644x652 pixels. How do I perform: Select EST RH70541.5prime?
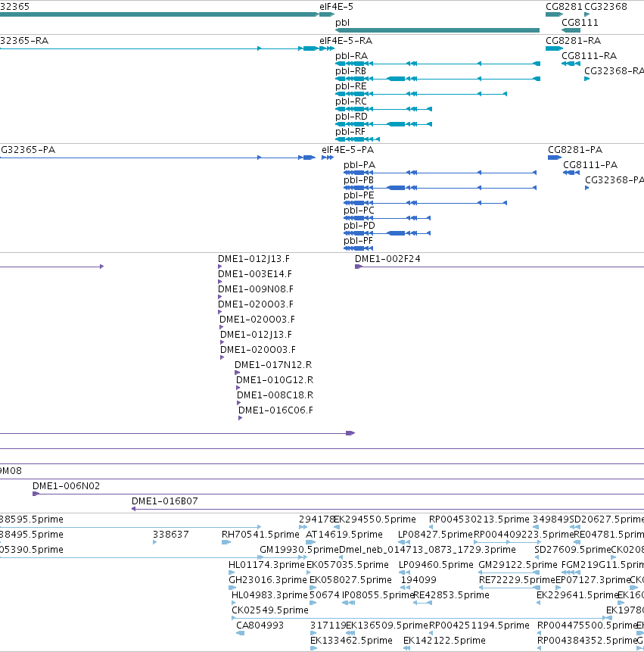pos(260,535)
